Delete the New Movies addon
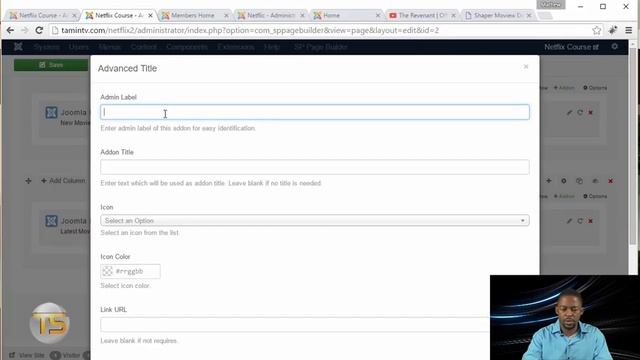Screen dimensions: 640x360 coord(591,112)
